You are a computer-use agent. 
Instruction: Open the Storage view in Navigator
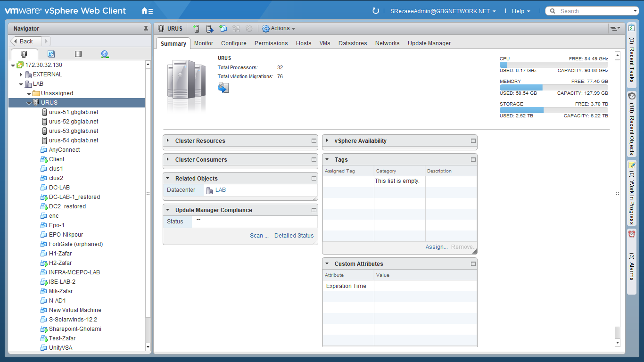[x=78, y=54]
